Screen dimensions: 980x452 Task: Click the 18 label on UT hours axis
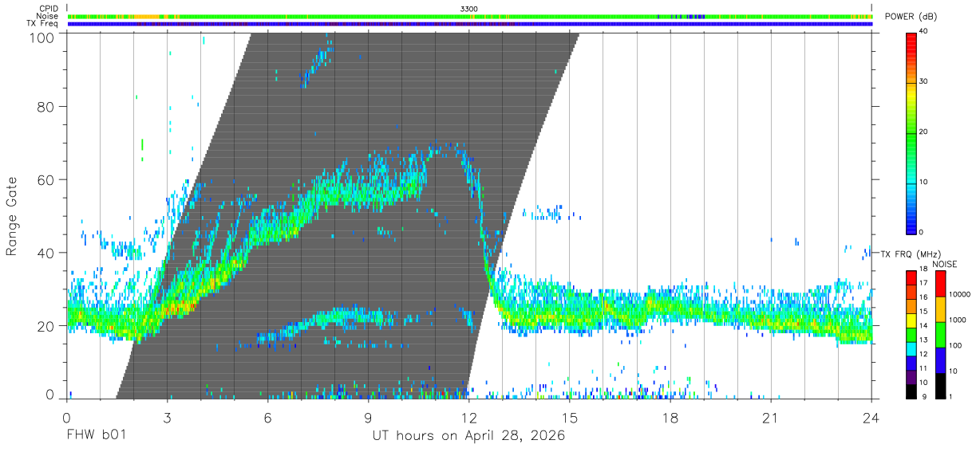point(670,418)
